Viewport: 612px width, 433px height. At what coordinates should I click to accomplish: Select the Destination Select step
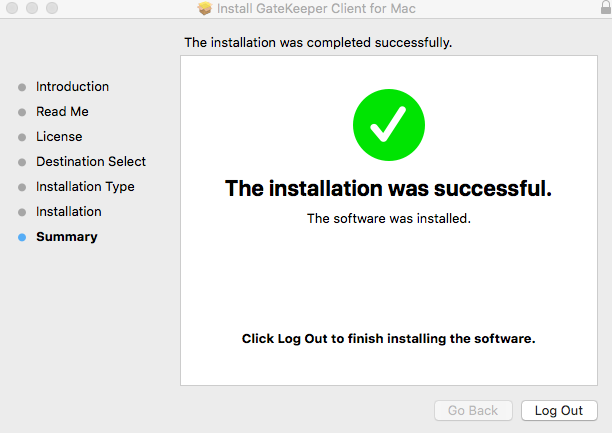91,162
